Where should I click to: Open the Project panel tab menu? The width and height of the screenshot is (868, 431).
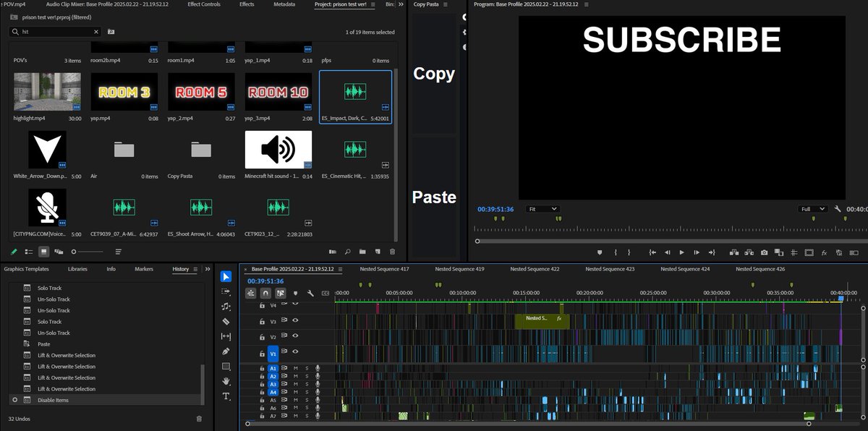373,4
